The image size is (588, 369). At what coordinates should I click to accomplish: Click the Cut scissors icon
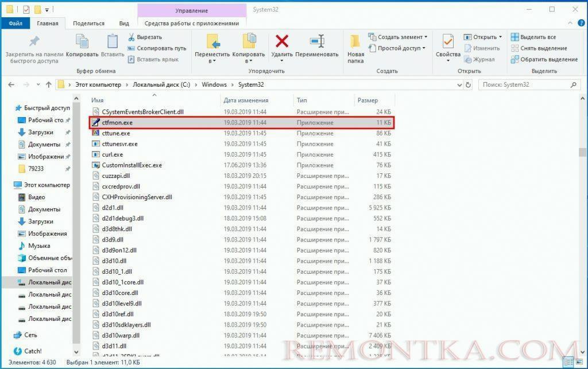point(131,37)
